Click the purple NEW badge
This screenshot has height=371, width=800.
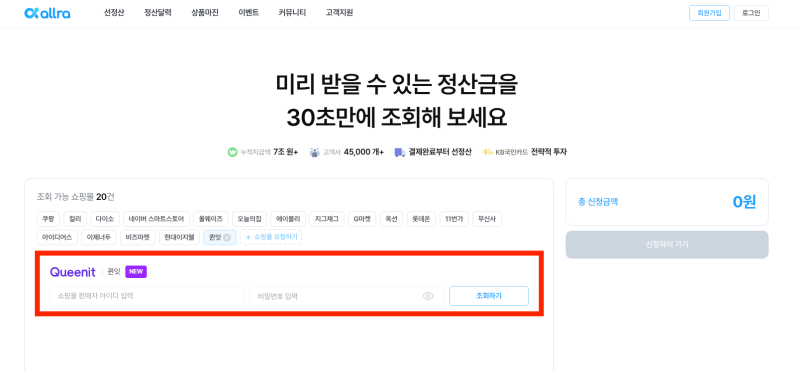[136, 271]
